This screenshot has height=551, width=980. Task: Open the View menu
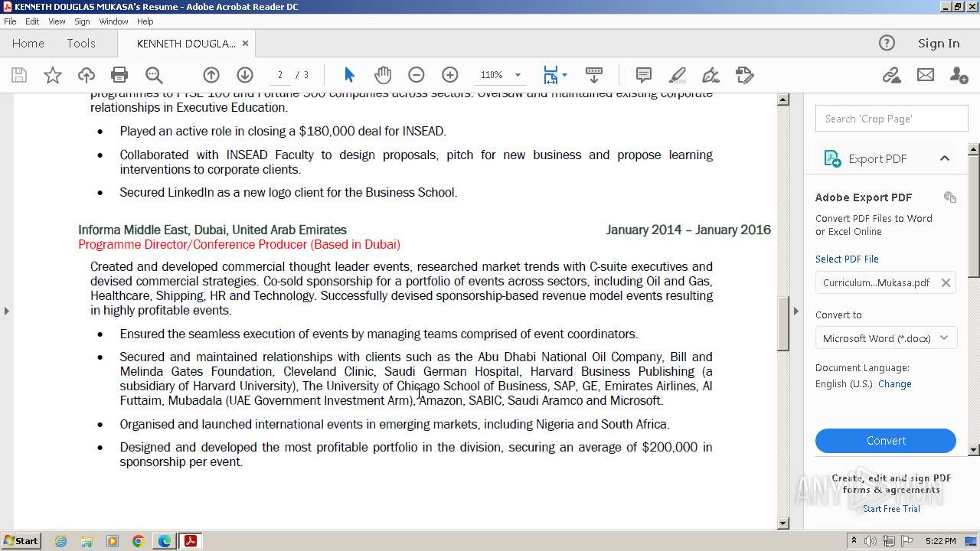57,21
